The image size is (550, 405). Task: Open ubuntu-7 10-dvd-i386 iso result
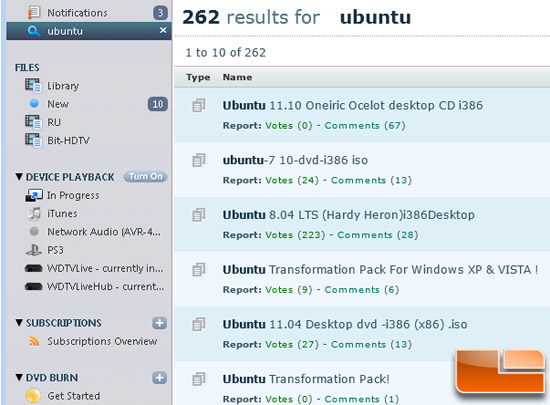pyautogui.click(x=295, y=160)
